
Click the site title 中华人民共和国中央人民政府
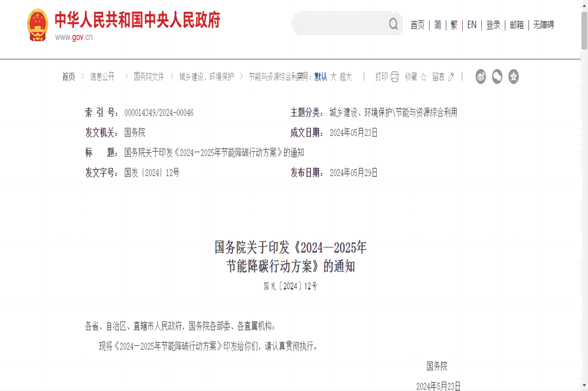(x=137, y=20)
